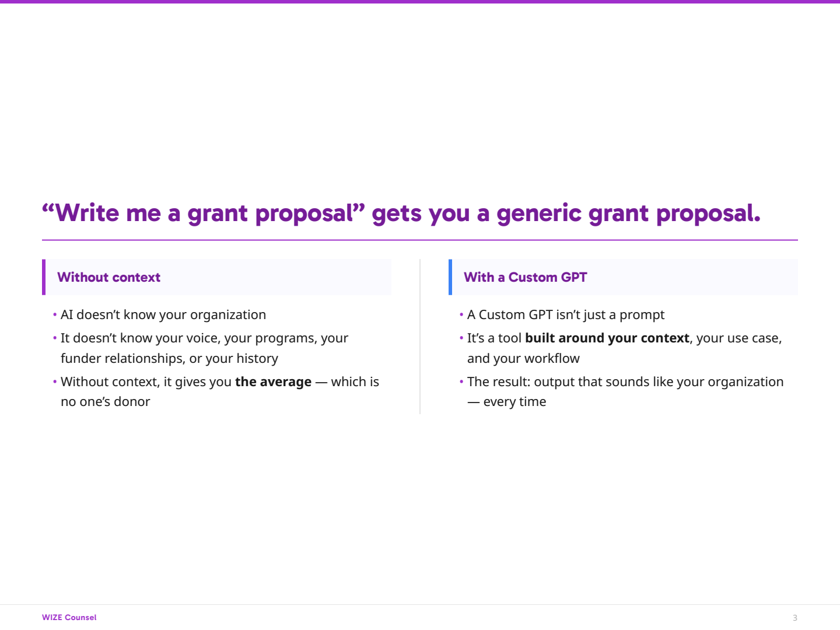Select the "With a Custom GPT" heading
Image resolution: width=840 pixels, height=630 pixels.
pyautogui.click(x=525, y=278)
